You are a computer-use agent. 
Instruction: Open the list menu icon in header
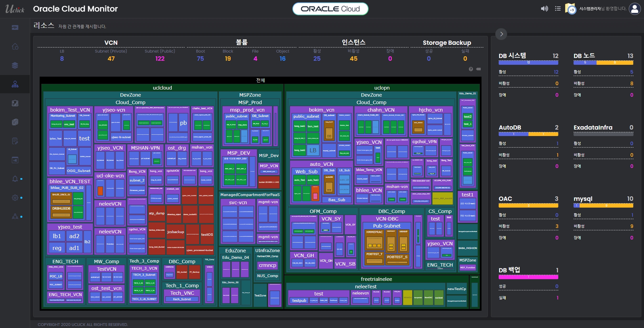point(558,9)
